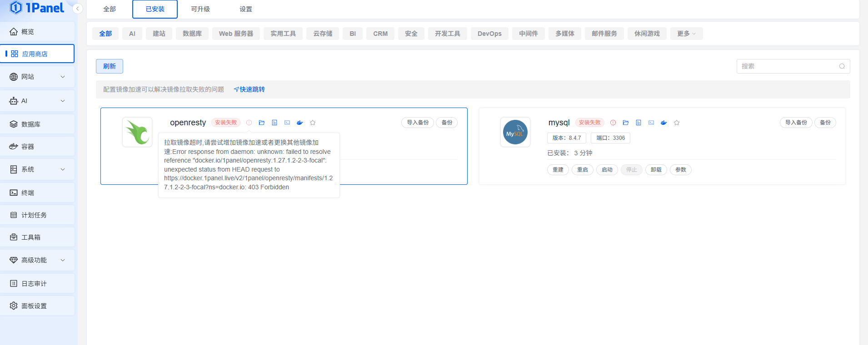
Task: Click into the 搜索 search field
Action: 788,66
